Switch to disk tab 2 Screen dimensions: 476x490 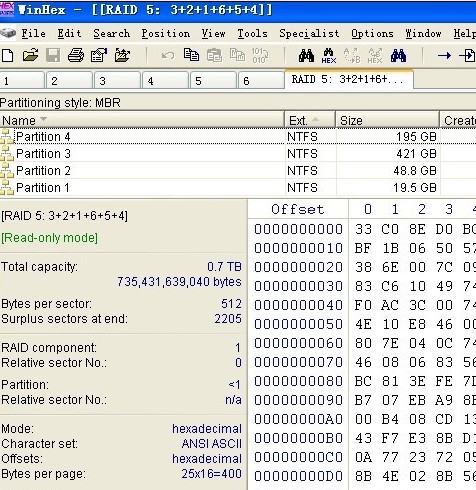click(69, 80)
